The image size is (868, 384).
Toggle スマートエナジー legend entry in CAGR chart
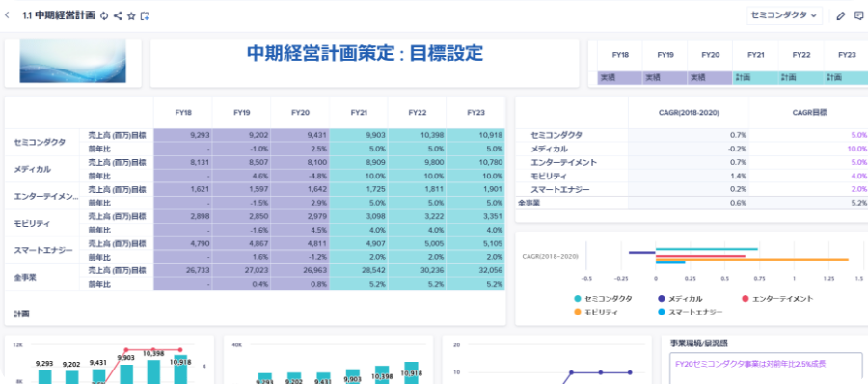[x=690, y=312]
